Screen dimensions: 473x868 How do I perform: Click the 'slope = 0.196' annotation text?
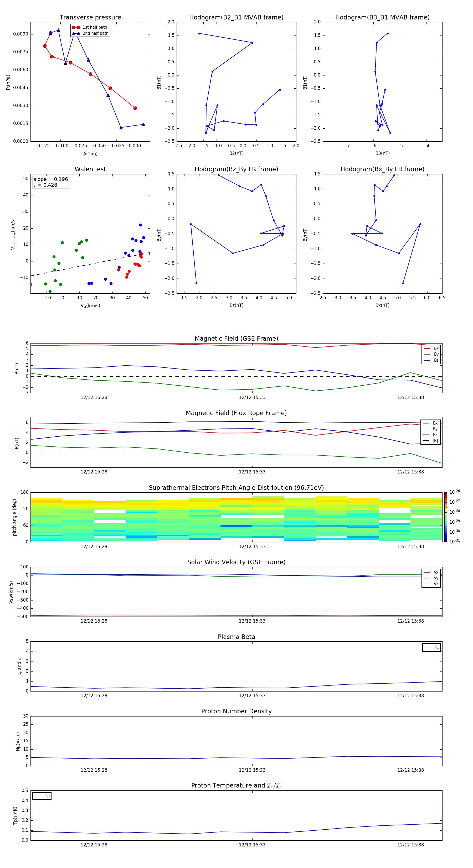(50, 179)
